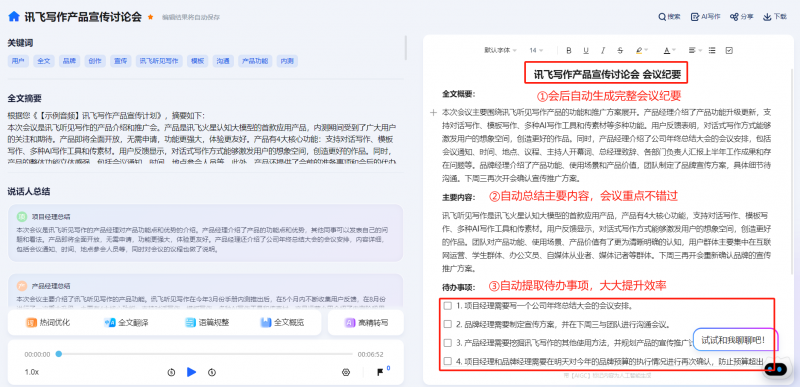Toggle strikethrough formatting
Image resolution: width=800 pixels, height=387 pixels.
pyautogui.click(x=620, y=50)
